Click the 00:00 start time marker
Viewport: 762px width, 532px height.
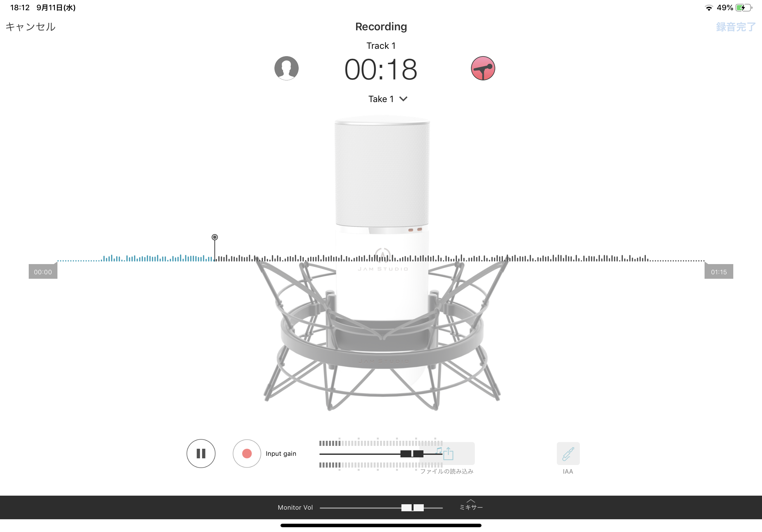point(43,271)
